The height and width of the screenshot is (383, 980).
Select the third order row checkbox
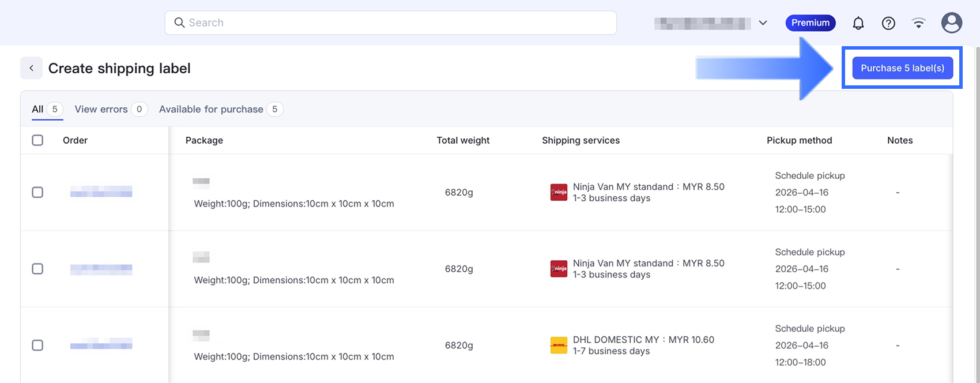tap(37, 345)
